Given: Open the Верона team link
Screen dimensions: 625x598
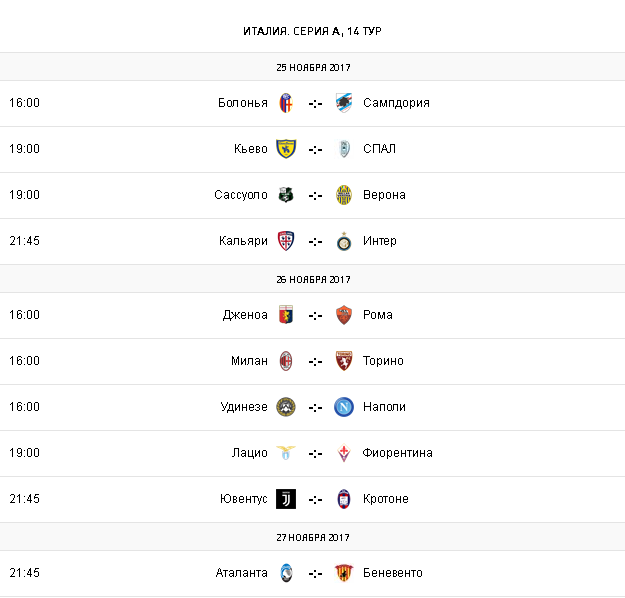Looking at the screenshot, I should [385, 195].
